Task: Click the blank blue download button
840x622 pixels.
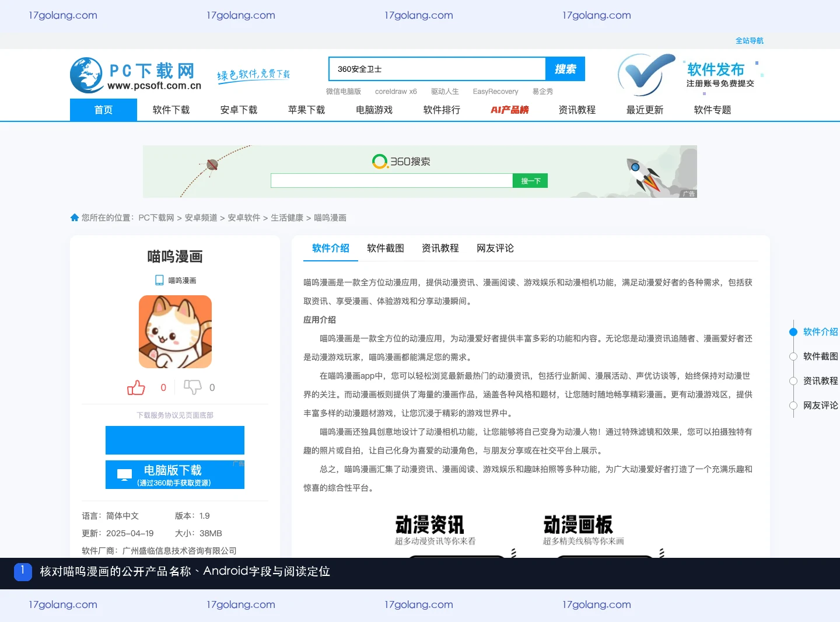Action: (175, 440)
